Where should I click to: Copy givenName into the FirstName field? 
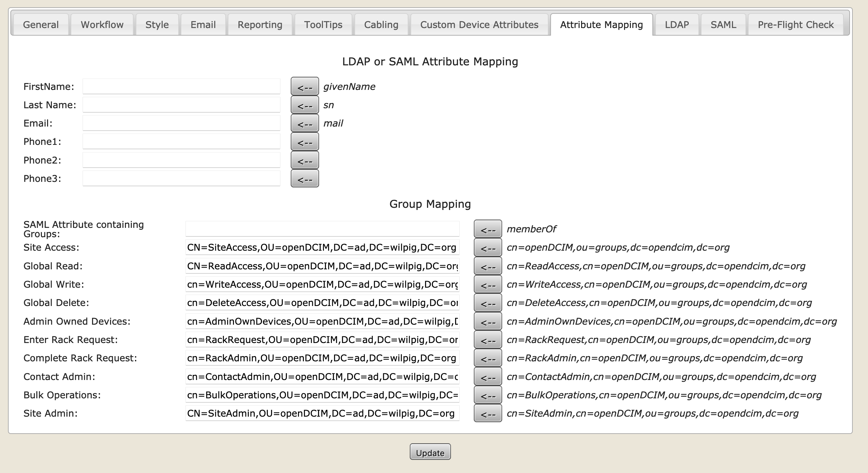305,86
